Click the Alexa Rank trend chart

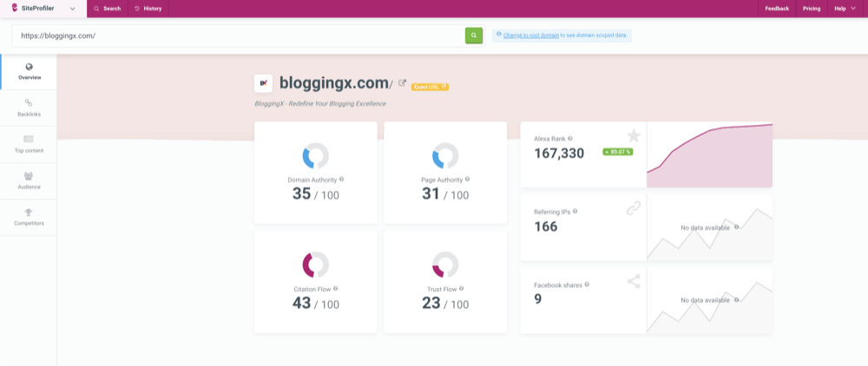710,154
